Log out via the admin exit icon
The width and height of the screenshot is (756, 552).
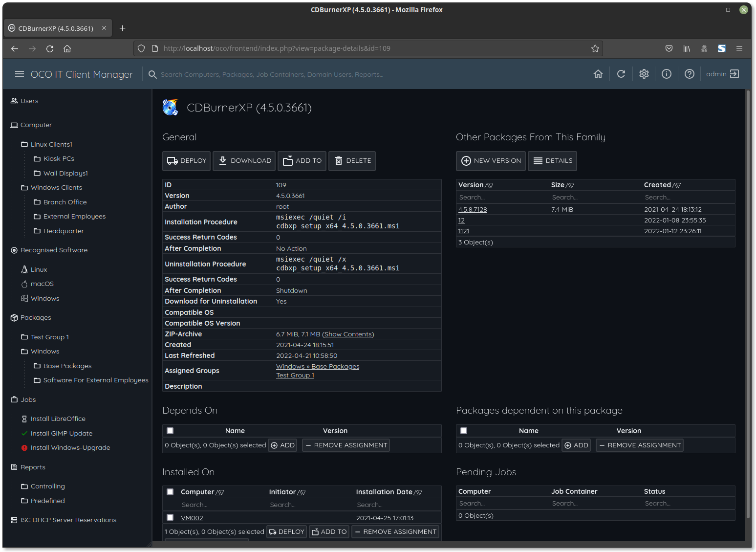click(x=734, y=74)
